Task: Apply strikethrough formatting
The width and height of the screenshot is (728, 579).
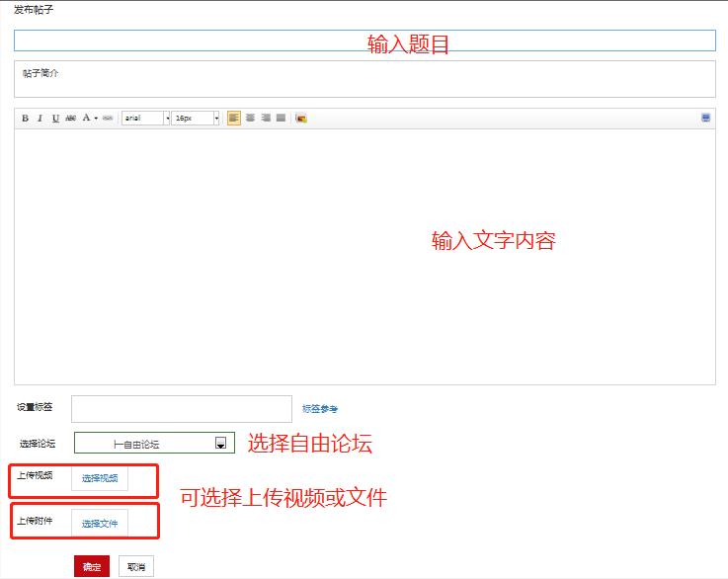Action: click(x=70, y=119)
